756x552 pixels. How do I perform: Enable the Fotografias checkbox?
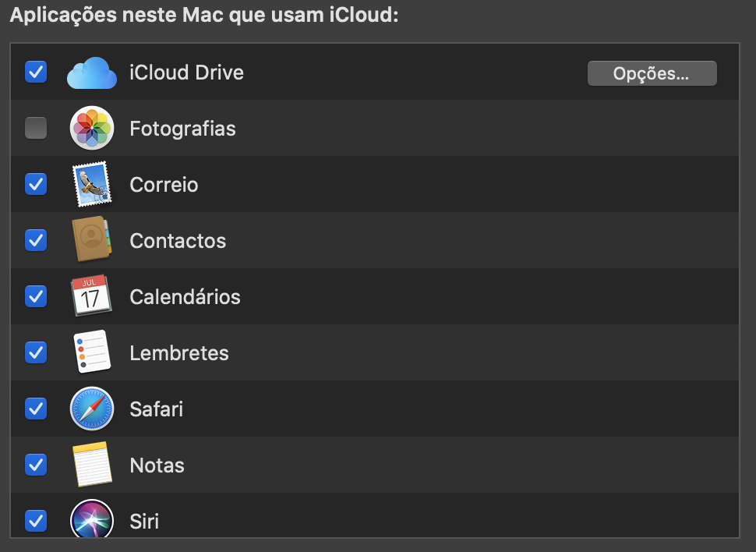36,128
